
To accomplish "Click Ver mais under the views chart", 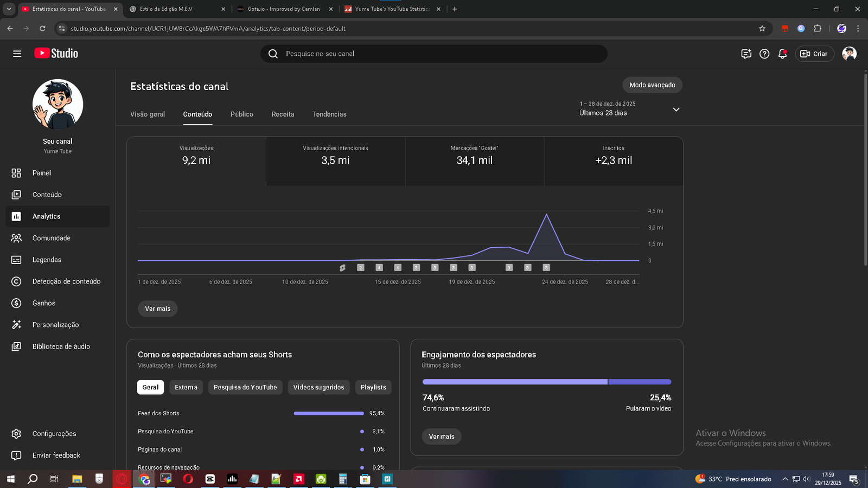I will click(157, 309).
